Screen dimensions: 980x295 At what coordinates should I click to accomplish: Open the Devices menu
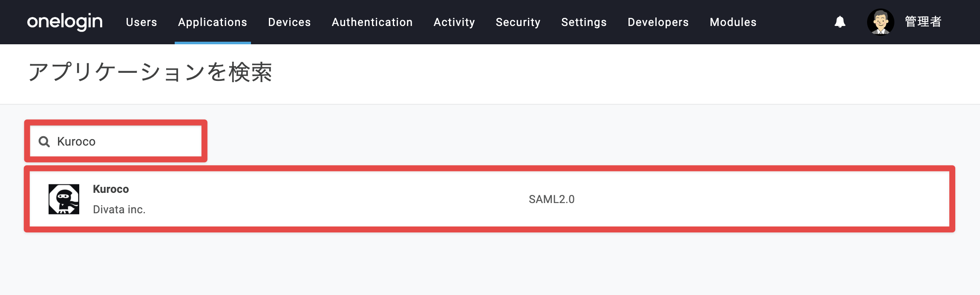289,22
